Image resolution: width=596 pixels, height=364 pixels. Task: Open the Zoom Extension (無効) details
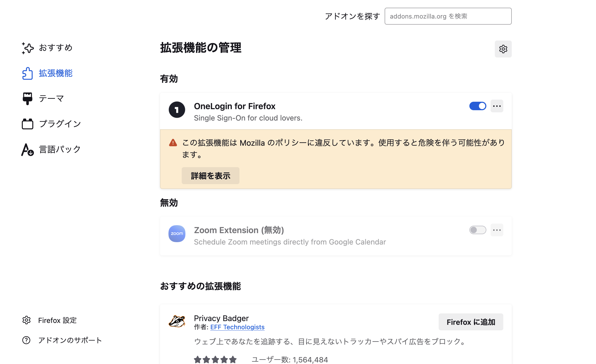coord(239,230)
